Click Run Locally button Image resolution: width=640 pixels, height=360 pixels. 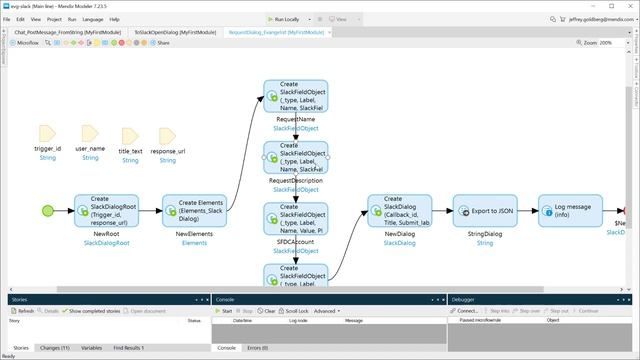point(284,19)
